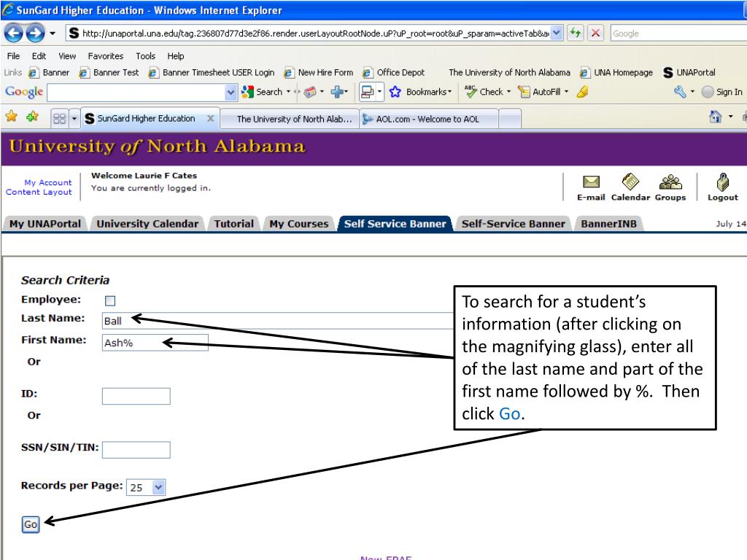747x560 pixels.
Task: Click the Go search button
Action: [x=31, y=524]
